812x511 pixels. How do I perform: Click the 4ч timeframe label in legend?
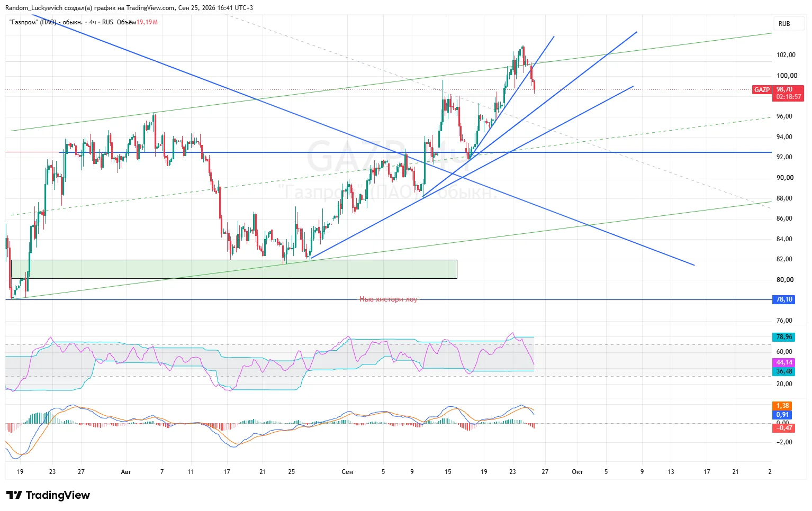93,22
